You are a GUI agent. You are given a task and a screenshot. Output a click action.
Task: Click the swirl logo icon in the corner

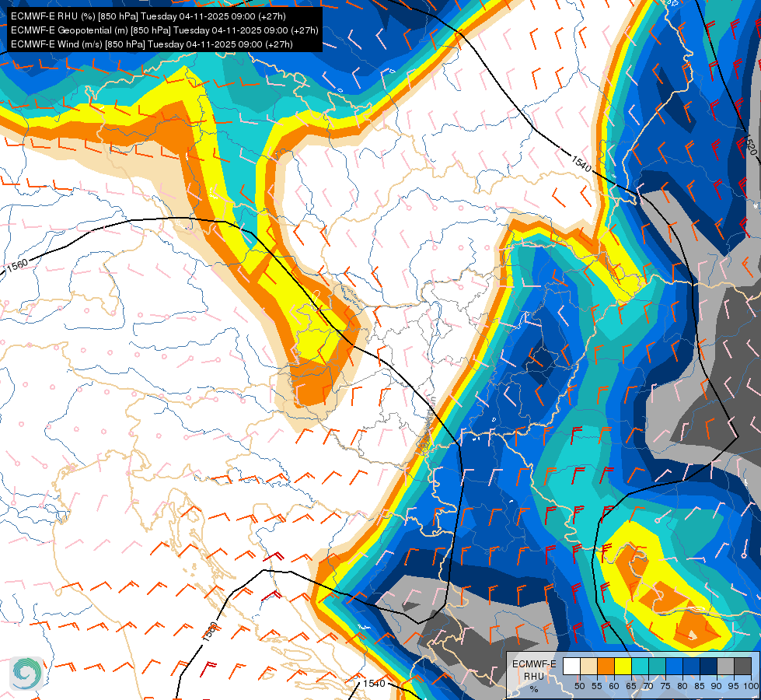pyautogui.click(x=26, y=674)
